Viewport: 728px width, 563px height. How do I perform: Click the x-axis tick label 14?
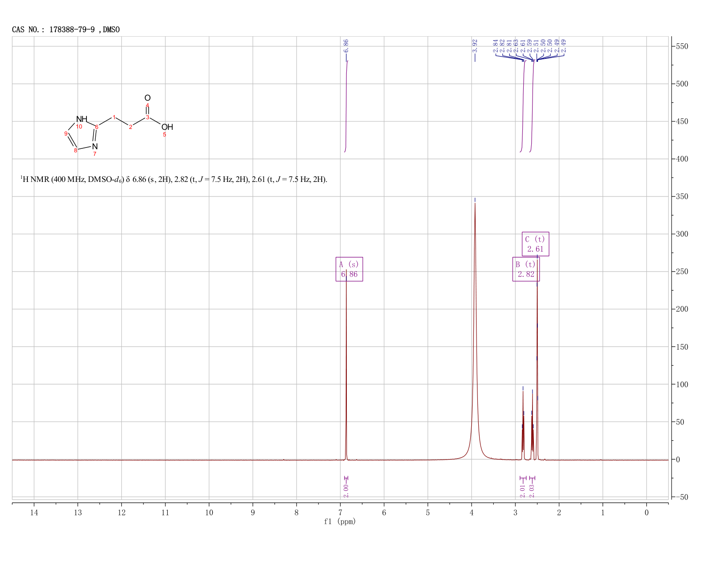click(x=34, y=512)
